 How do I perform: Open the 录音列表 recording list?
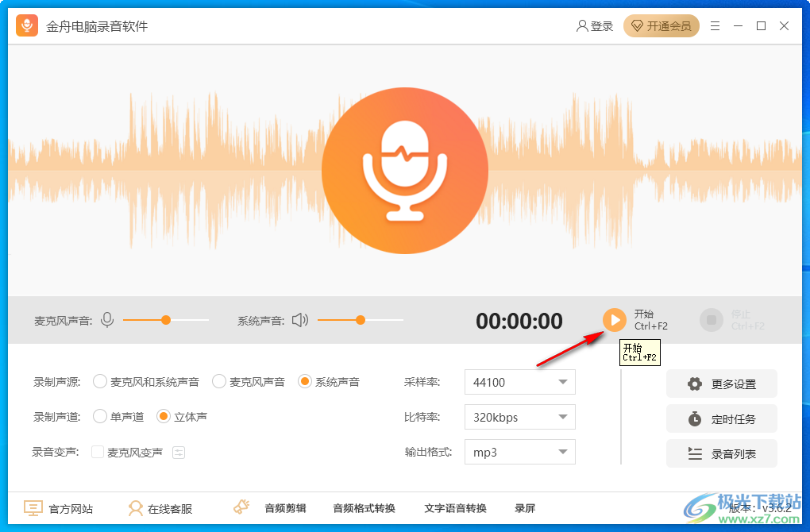(x=721, y=453)
